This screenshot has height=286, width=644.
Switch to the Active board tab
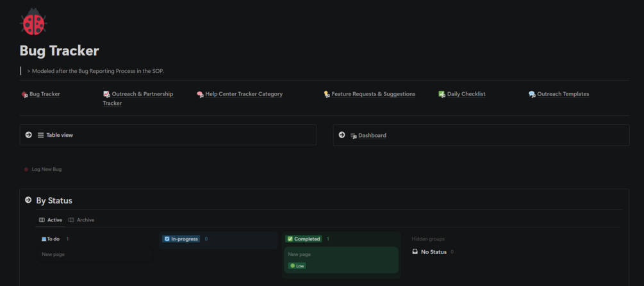pos(51,220)
